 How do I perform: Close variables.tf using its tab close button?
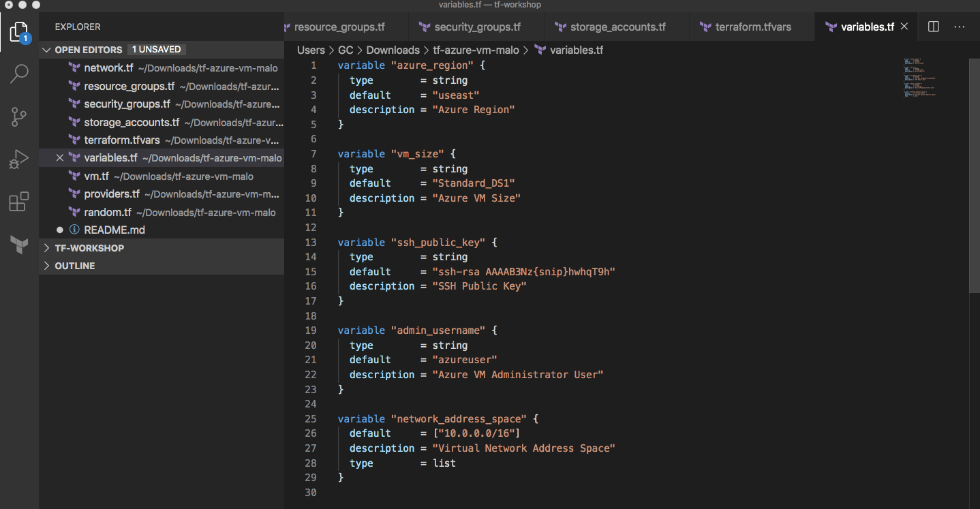904,26
